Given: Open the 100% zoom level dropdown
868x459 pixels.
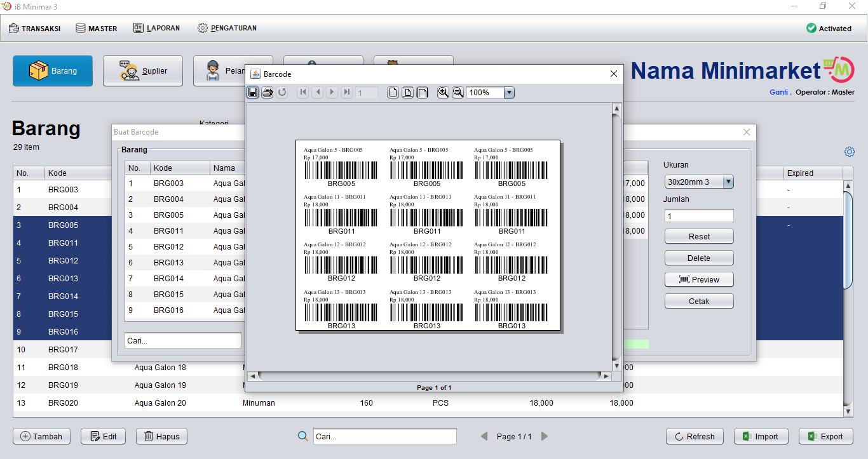Looking at the screenshot, I should (x=508, y=92).
